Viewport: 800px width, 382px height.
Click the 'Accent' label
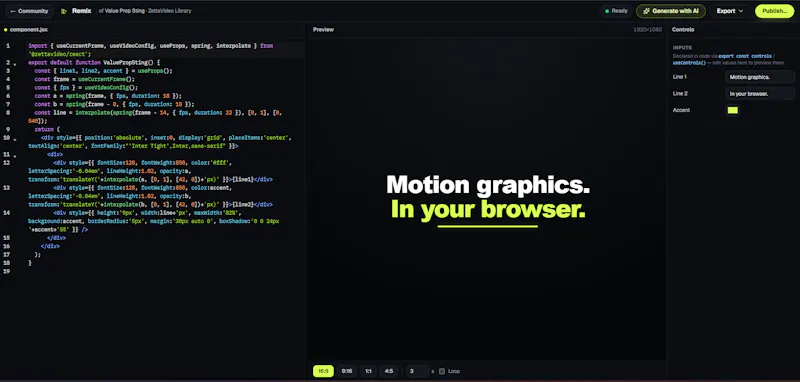pos(681,110)
